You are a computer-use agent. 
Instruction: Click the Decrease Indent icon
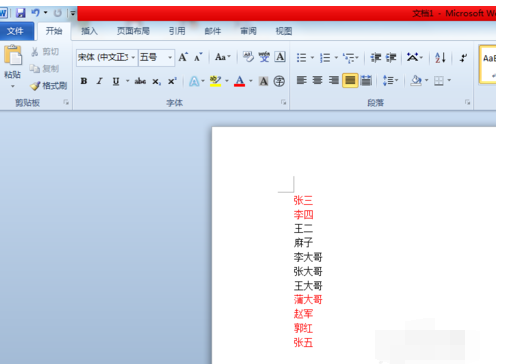tap(376, 58)
